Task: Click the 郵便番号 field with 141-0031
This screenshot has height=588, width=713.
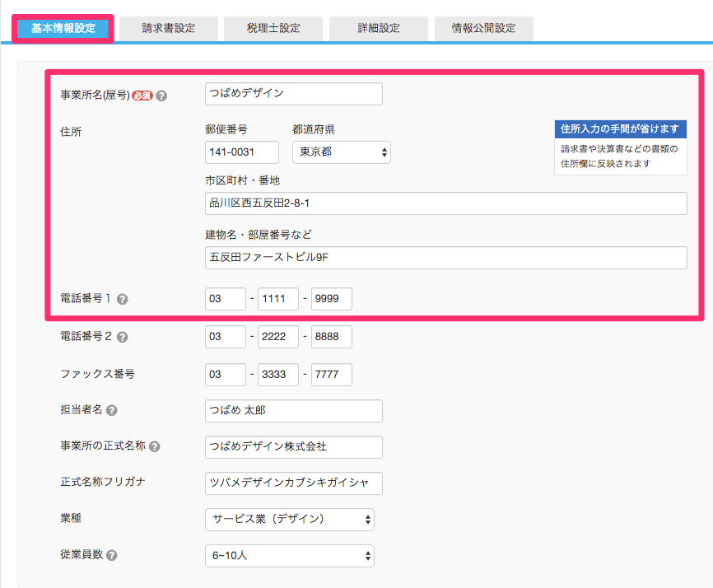Action: pyautogui.click(x=242, y=152)
